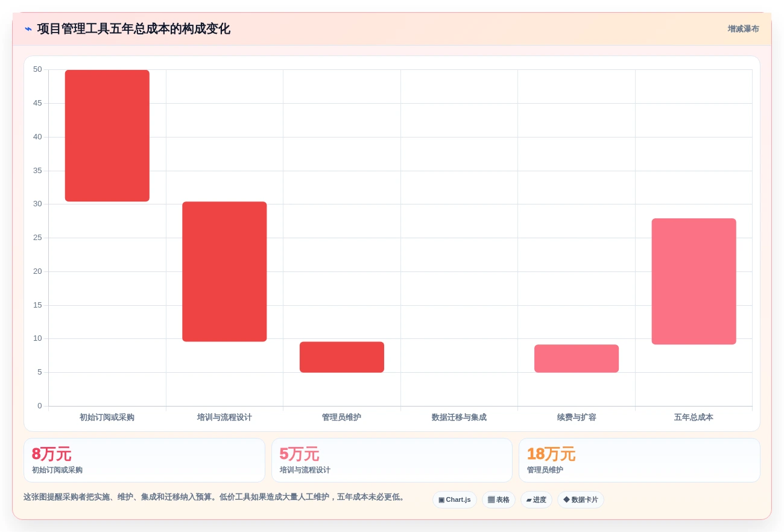Select the 管理员维护 waterfall bar

point(342,357)
